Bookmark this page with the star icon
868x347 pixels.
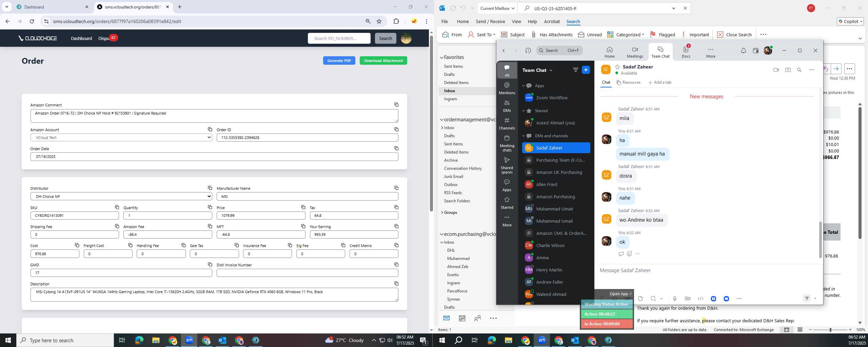point(379,21)
